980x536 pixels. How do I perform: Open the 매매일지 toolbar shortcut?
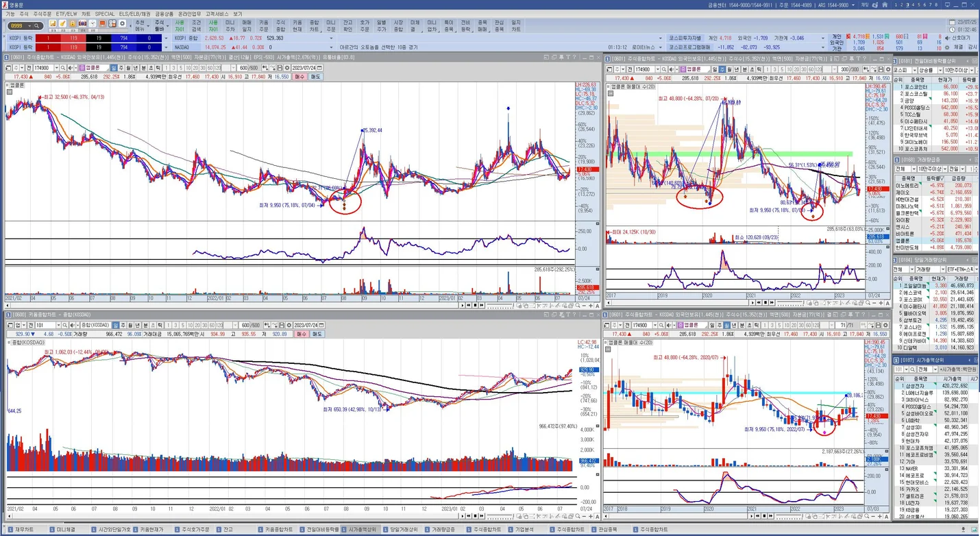(x=247, y=25)
